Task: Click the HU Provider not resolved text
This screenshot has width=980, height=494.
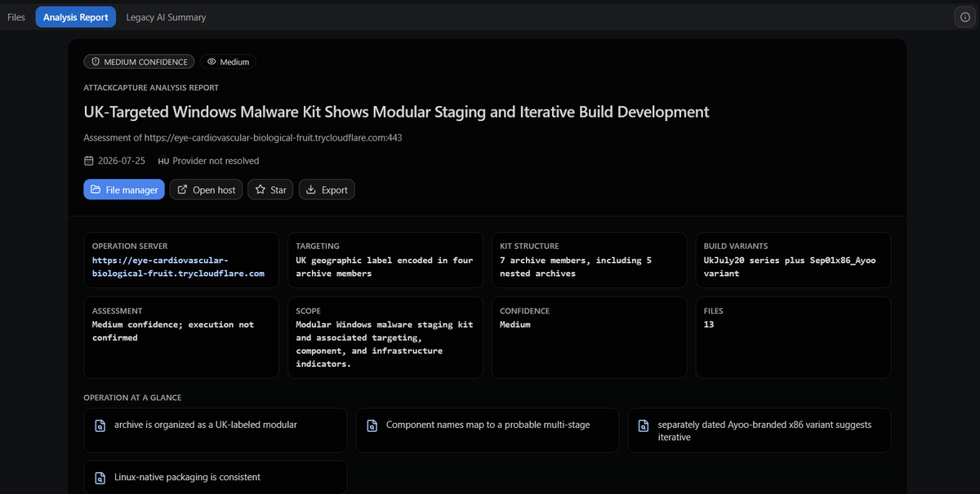Action: pyautogui.click(x=208, y=161)
